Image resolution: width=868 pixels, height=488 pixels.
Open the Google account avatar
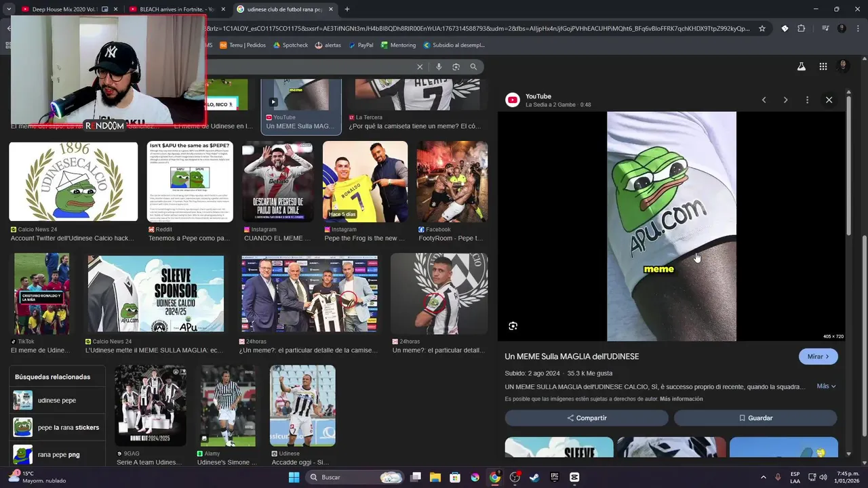(843, 66)
